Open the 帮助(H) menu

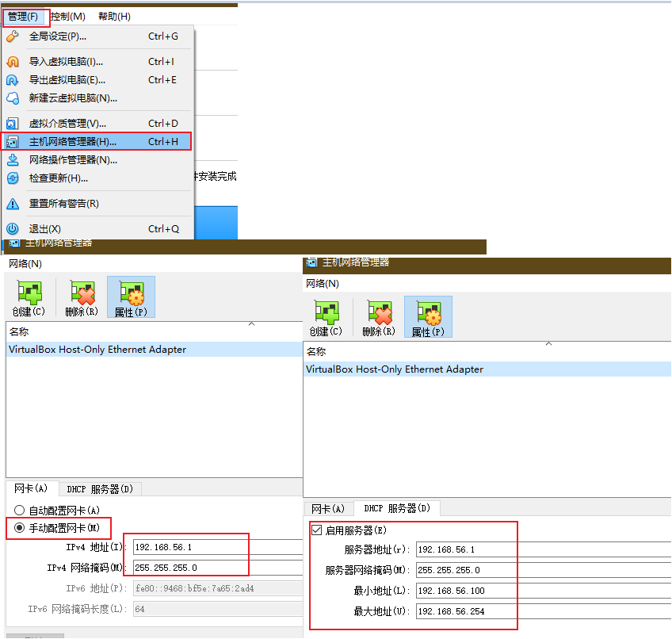tap(114, 17)
